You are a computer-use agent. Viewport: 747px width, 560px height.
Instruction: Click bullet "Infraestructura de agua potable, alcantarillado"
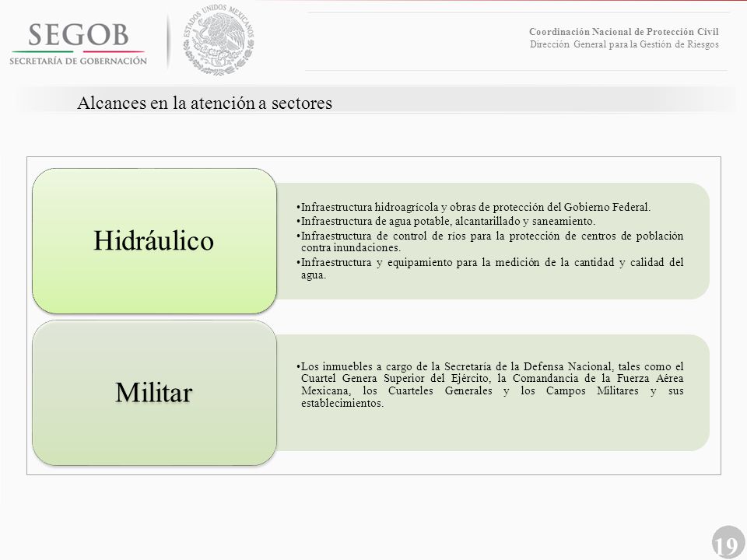click(446, 221)
